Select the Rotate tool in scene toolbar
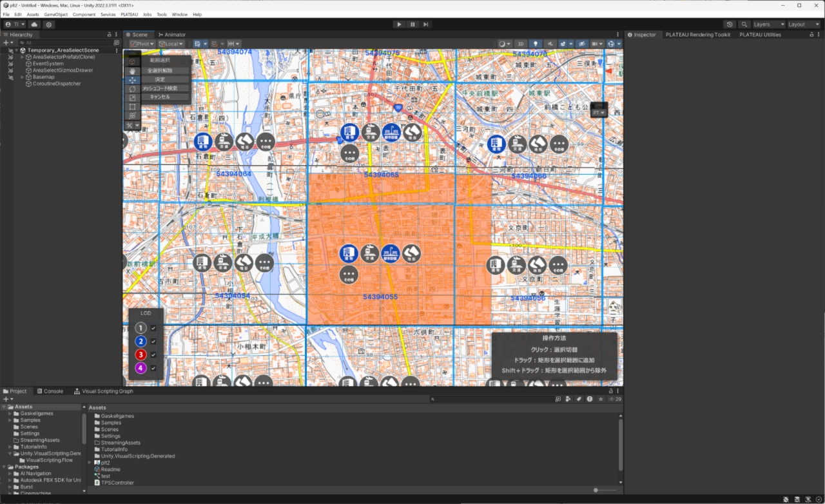 (x=132, y=89)
